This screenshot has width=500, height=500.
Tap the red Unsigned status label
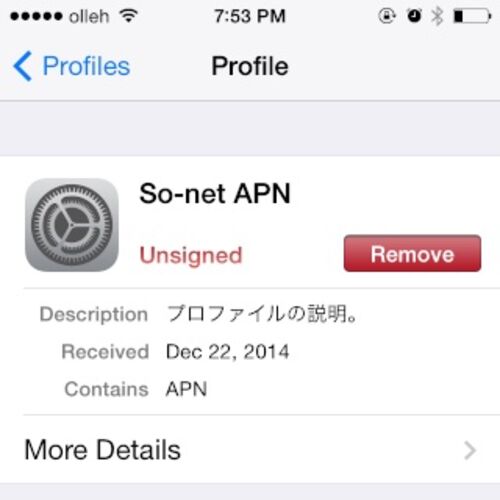point(191,256)
